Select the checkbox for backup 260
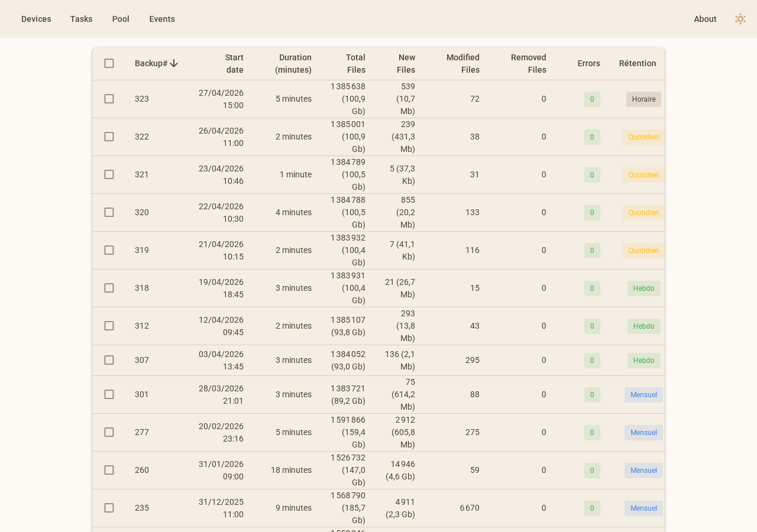The image size is (757, 532). (109, 470)
